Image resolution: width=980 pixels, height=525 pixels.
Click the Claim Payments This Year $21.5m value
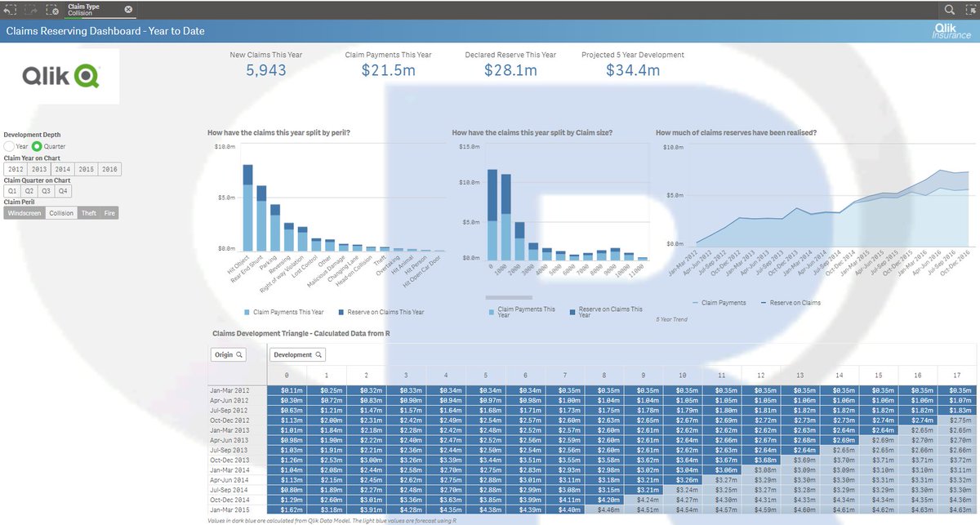pos(389,70)
